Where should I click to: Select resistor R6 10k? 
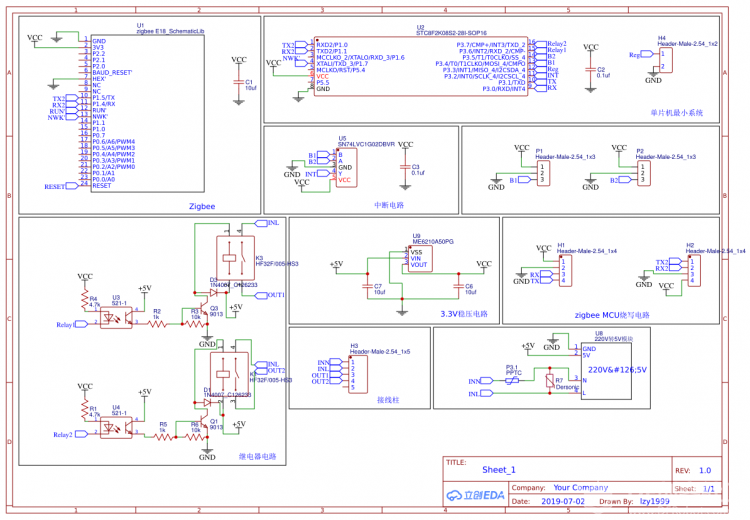(195, 436)
